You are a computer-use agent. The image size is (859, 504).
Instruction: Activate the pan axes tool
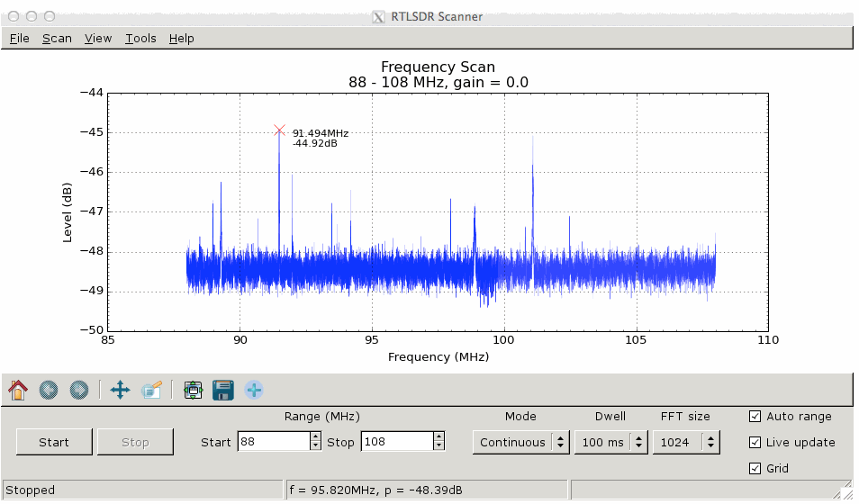(x=120, y=391)
